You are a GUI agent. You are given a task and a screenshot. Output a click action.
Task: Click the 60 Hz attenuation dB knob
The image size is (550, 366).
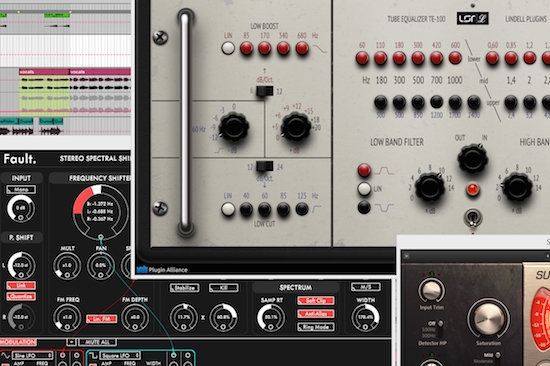pyautogui.click(x=233, y=127)
